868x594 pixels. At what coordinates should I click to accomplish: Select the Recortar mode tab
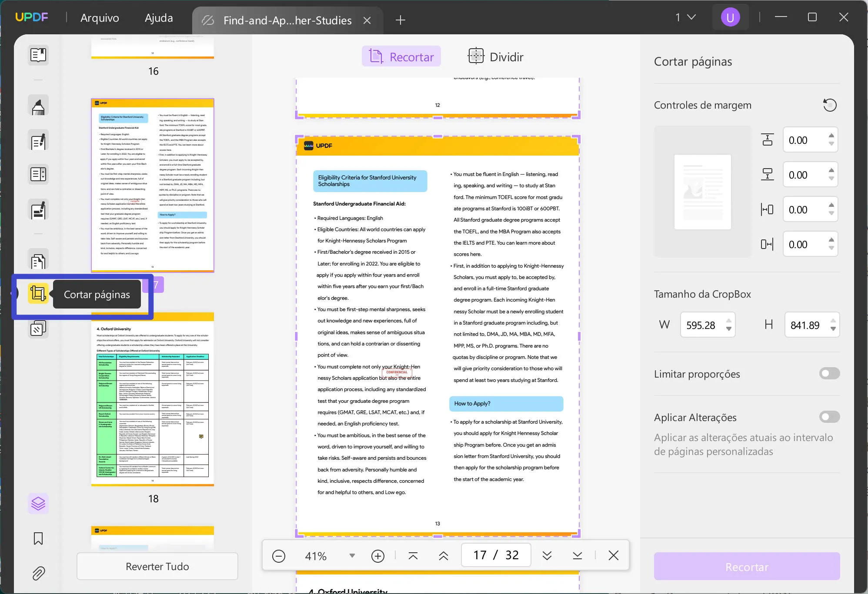pos(401,56)
